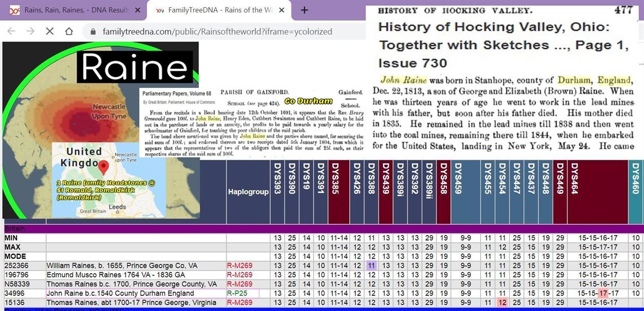Click the DYS390 column header
644x311 pixels.
292,192
